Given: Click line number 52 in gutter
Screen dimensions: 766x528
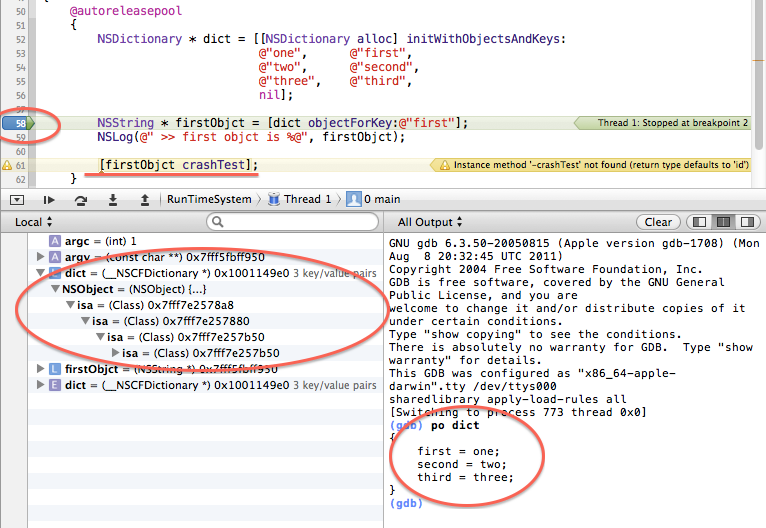Looking at the screenshot, I should pyautogui.click(x=20, y=39).
